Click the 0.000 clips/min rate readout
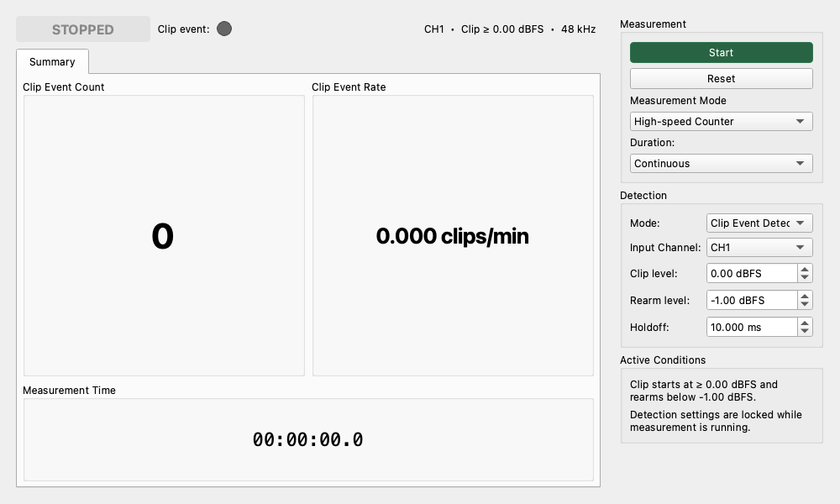 click(453, 236)
